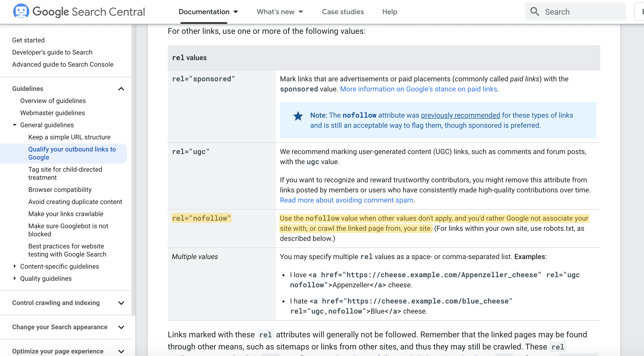Click the Google Search Central robot logo
Viewport: 644px width, 356px height.
pyautogui.click(x=21, y=11)
